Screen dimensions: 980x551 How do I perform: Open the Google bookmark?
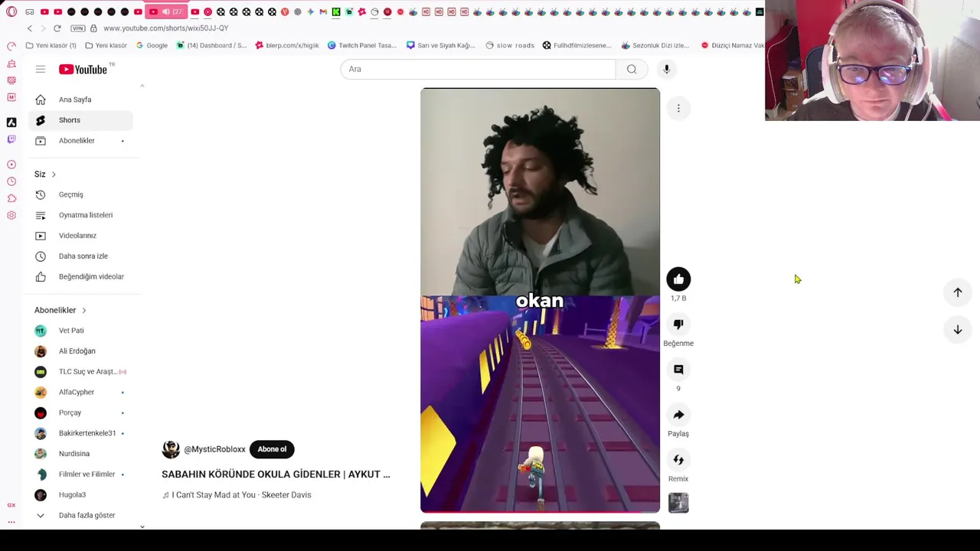152,45
